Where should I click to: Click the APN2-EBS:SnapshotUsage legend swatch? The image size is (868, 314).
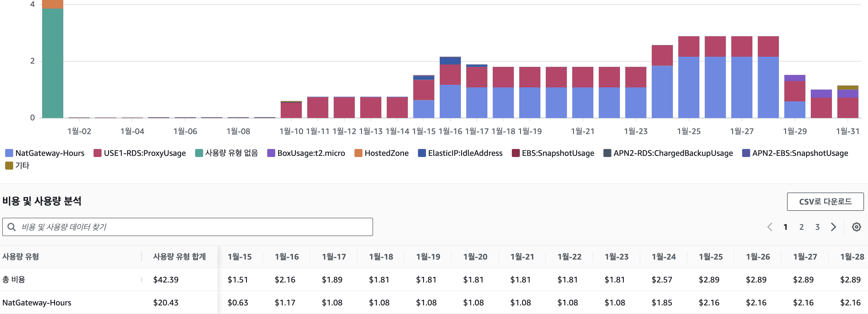746,153
